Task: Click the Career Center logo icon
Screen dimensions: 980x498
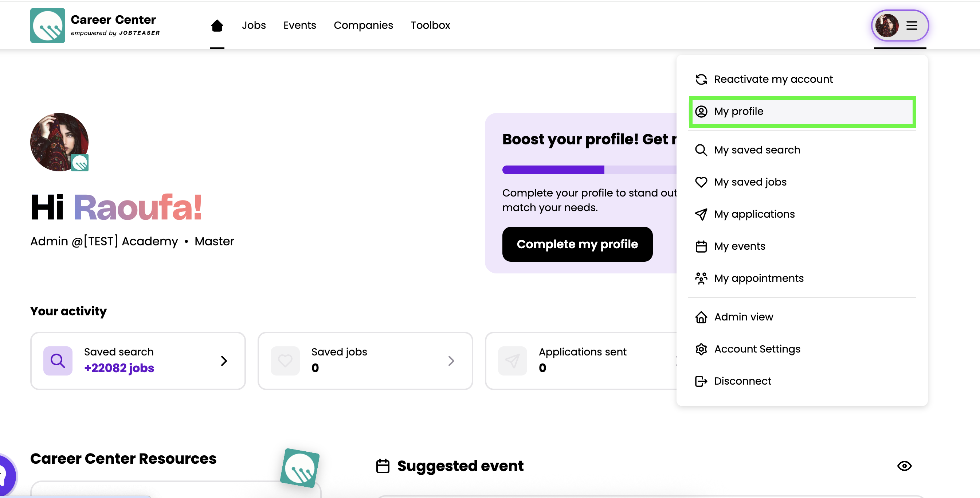Action: click(x=48, y=26)
